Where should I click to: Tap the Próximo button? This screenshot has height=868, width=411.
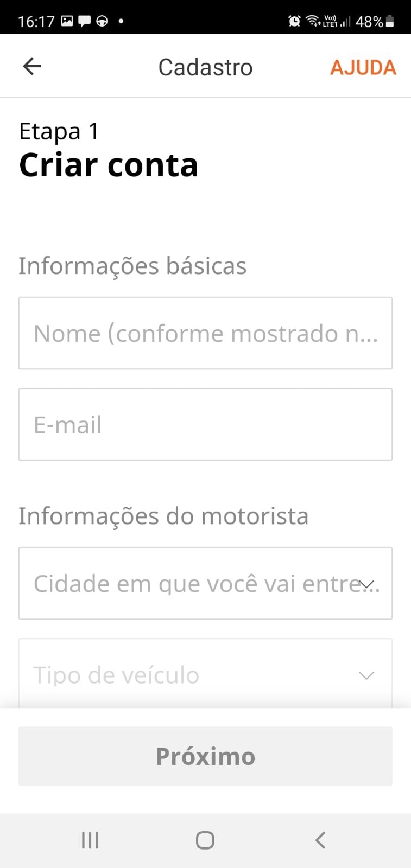(205, 756)
